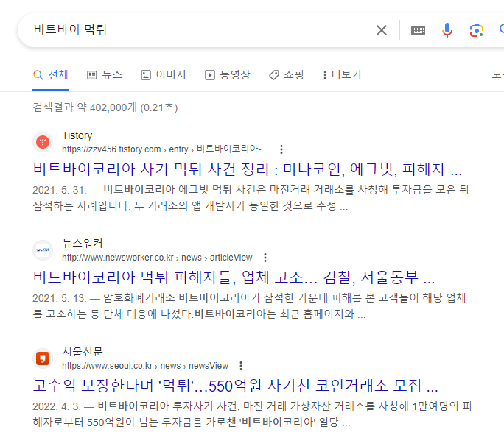This screenshot has height=435, width=504.
Task: Switch to the 뉴스 tab
Action: click(105, 75)
